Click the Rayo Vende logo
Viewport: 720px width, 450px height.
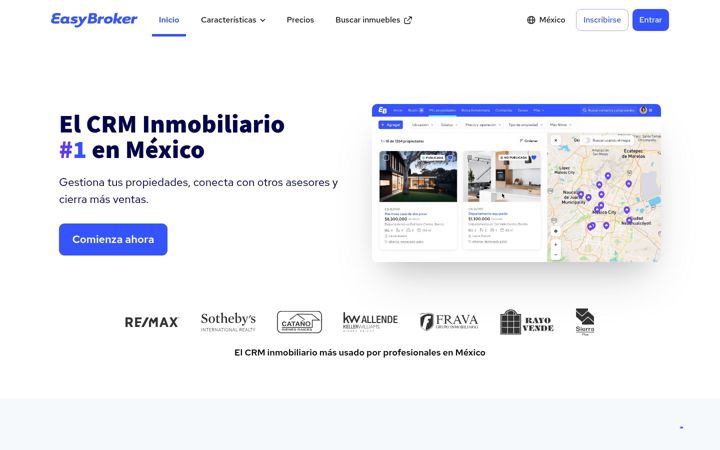click(x=527, y=322)
